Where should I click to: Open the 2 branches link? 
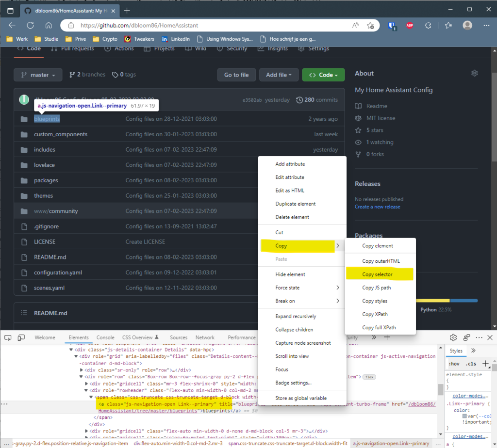coord(87,75)
